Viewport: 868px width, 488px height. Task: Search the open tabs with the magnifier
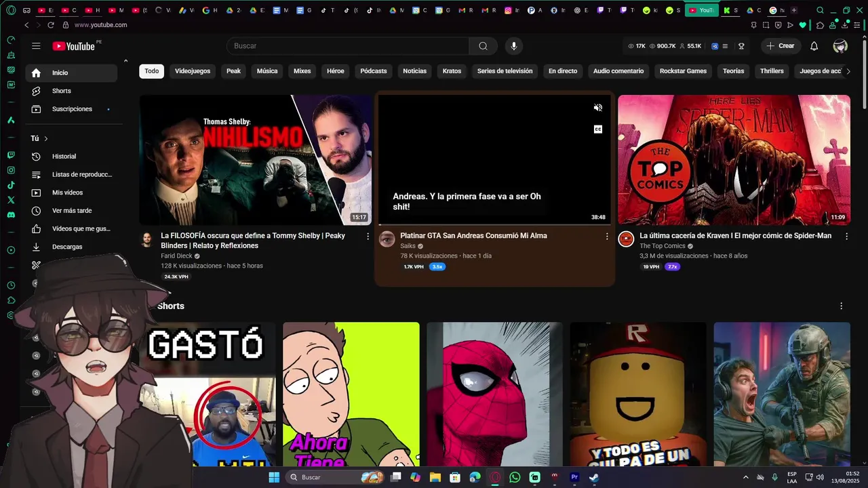pos(821,10)
